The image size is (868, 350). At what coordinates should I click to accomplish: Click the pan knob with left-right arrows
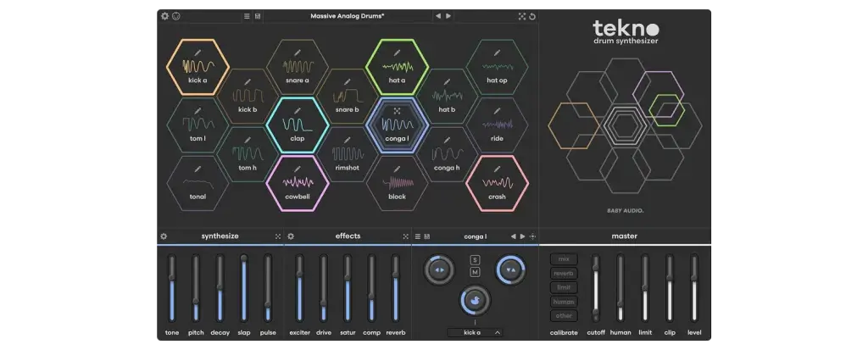pos(439,269)
